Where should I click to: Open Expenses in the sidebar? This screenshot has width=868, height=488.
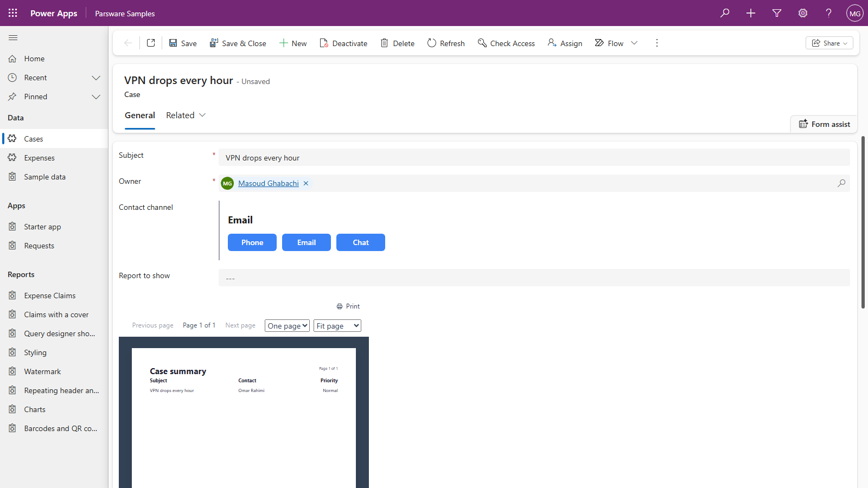coord(54,158)
